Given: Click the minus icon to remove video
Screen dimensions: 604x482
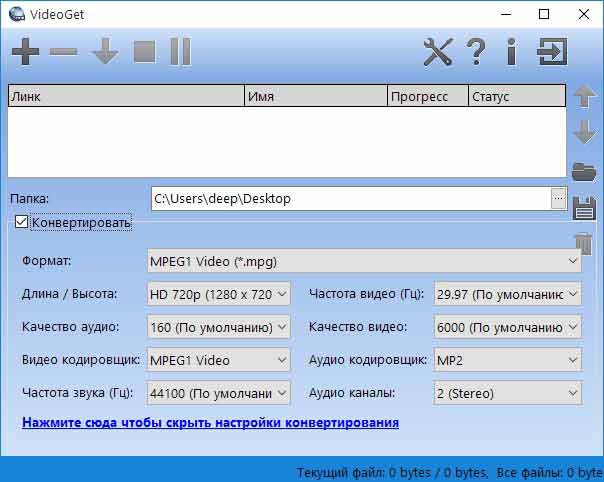Looking at the screenshot, I should click(64, 51).
